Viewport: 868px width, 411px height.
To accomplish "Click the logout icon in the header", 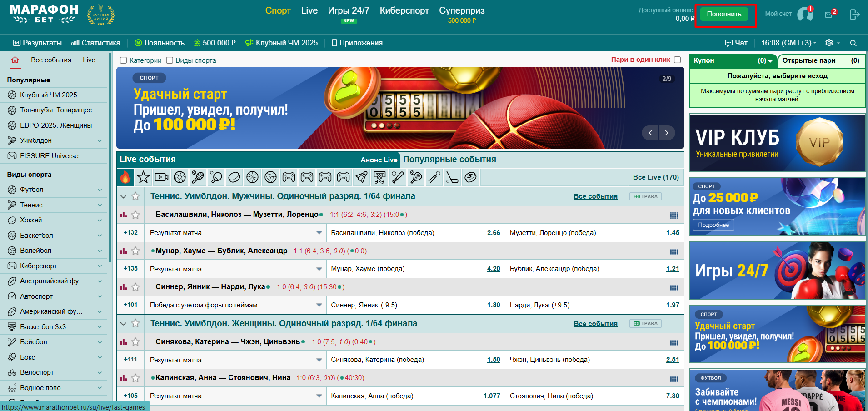I will 854,15.
